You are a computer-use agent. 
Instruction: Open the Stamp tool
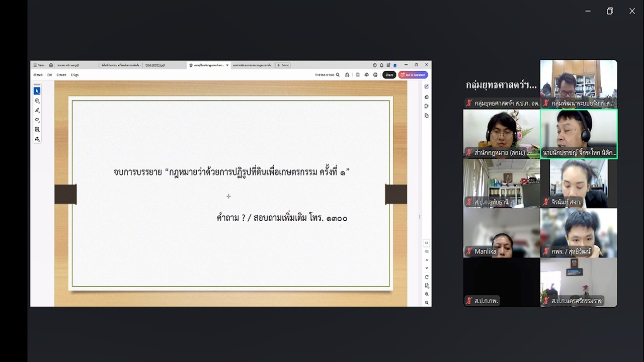[x=37, y=139]
